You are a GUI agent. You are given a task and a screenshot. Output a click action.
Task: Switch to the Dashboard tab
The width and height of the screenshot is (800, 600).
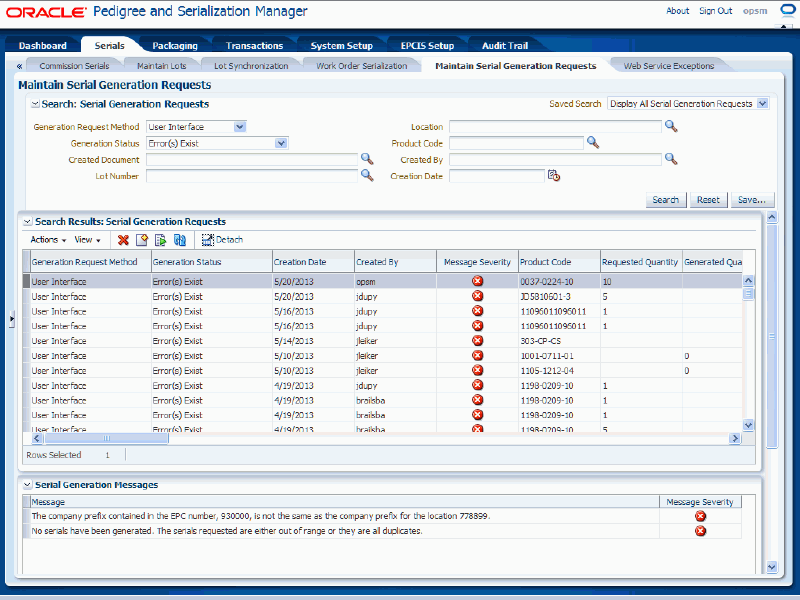[43, 45]
